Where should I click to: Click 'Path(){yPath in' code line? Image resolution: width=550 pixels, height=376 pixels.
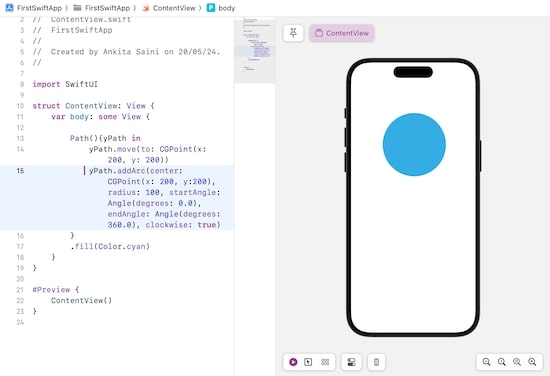click(105, 138)
